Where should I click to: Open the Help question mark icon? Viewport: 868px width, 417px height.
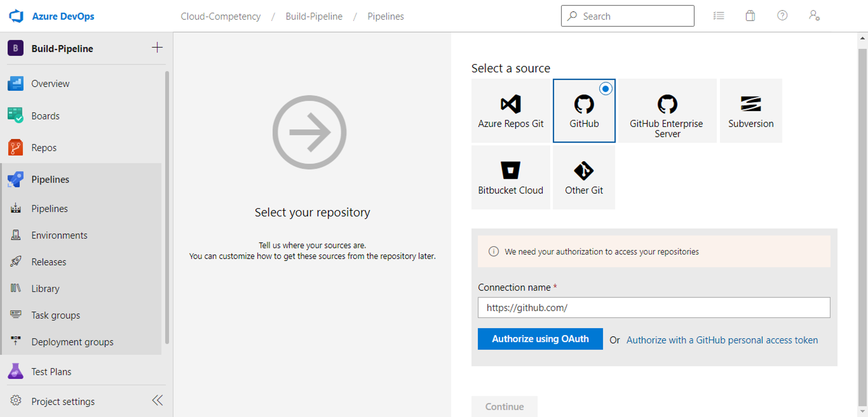(x=782, y=16)
